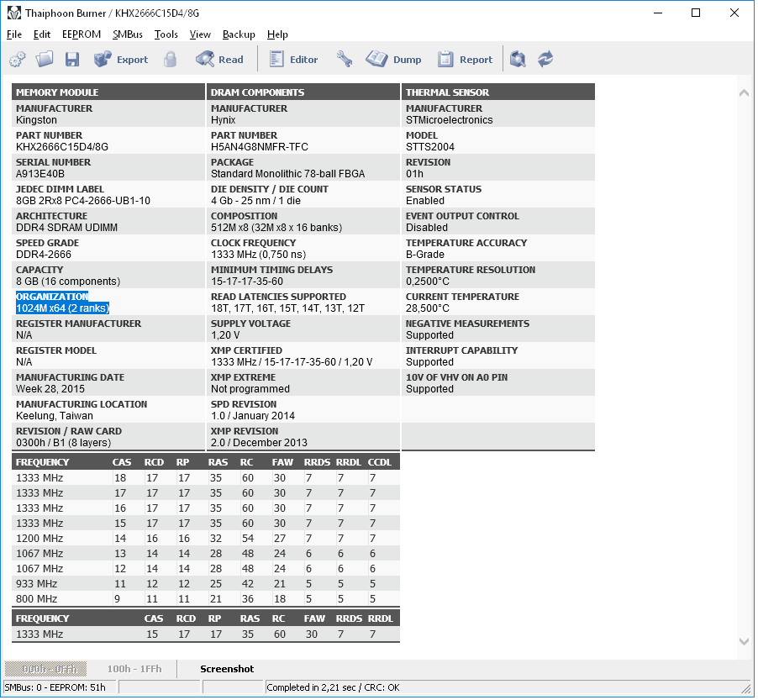Click the scroll down arrow
This screenshot has width=758, height=700.
tap(744, 641)
